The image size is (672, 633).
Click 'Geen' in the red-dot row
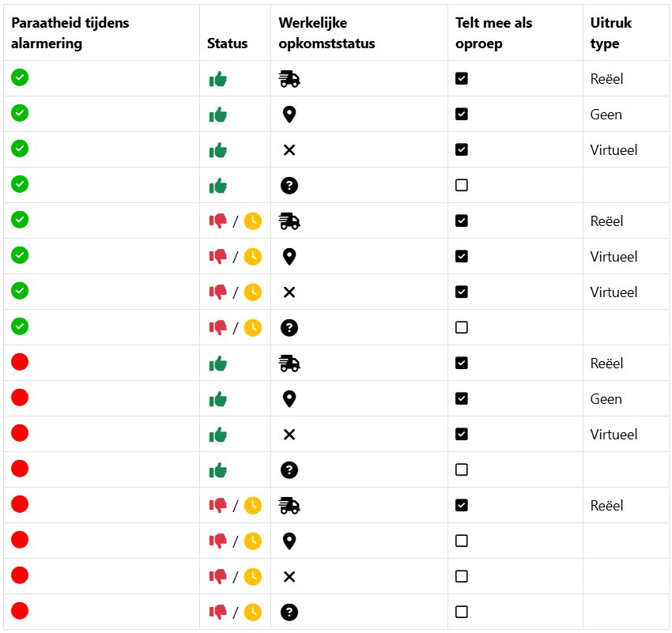click(606, 399)
